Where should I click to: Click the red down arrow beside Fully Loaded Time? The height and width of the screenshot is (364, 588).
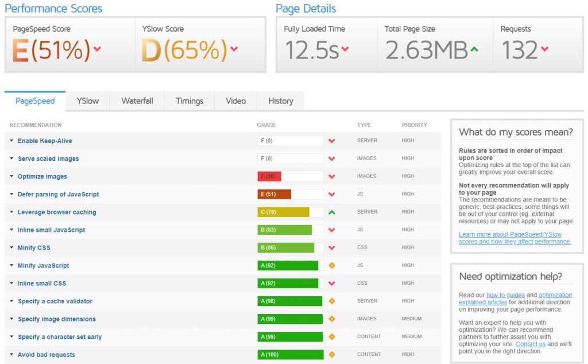click(x=345, y=49)
